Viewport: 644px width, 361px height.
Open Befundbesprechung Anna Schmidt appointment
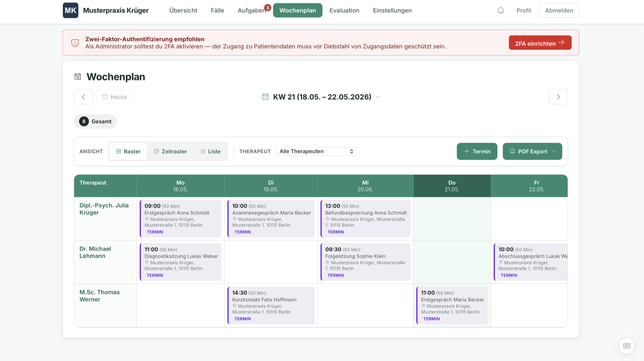(x=365, y=219)
